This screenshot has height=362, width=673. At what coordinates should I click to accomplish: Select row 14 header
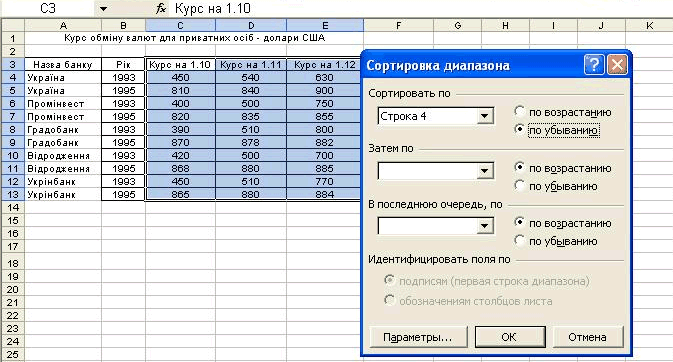pyautogui.click(x=13, y=207)
